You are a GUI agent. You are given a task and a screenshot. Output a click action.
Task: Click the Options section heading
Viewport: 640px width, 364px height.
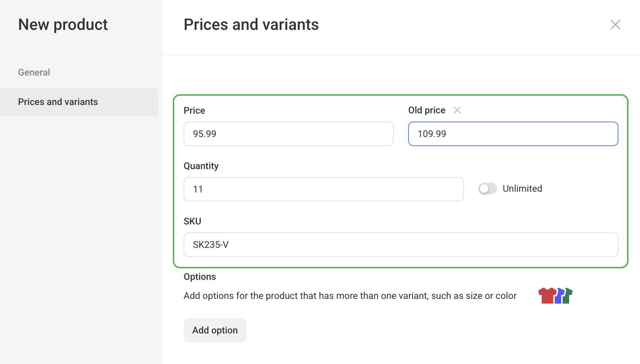[200, 277]
